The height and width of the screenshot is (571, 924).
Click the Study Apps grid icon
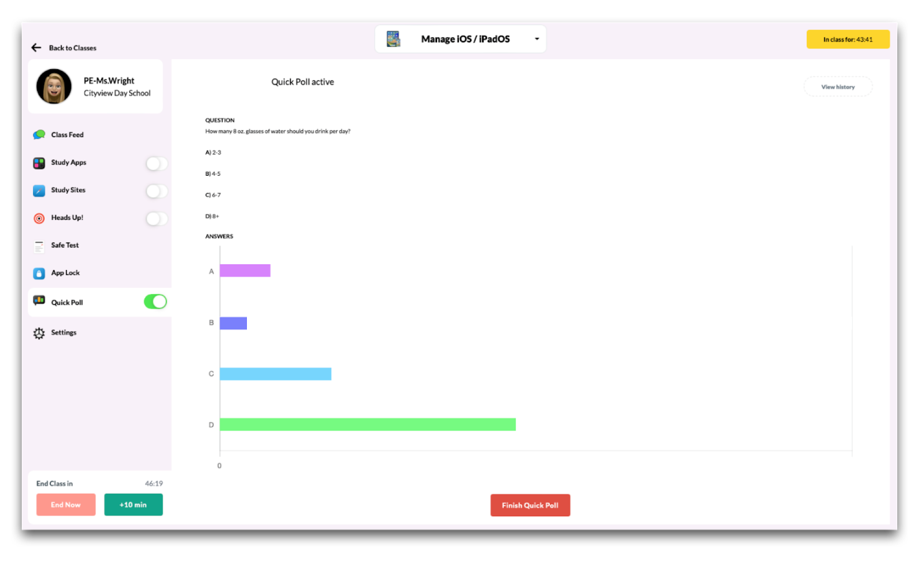coord(39,163)
